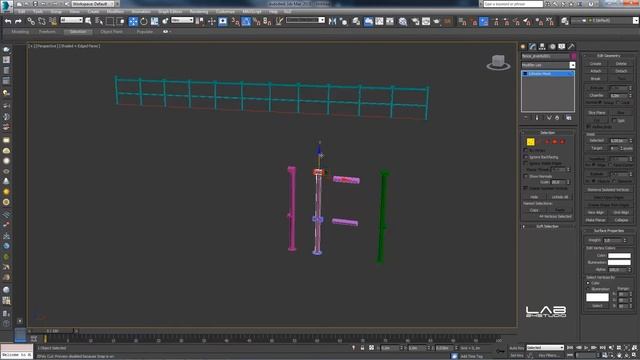Open the Modifiers menu

[x=115, y=12]
